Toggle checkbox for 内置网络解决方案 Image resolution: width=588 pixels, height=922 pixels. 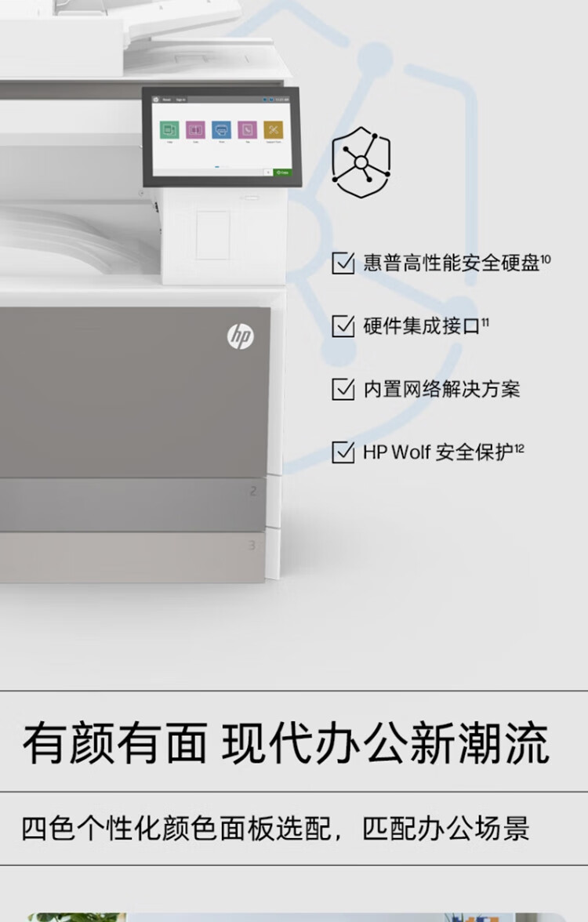343,389
